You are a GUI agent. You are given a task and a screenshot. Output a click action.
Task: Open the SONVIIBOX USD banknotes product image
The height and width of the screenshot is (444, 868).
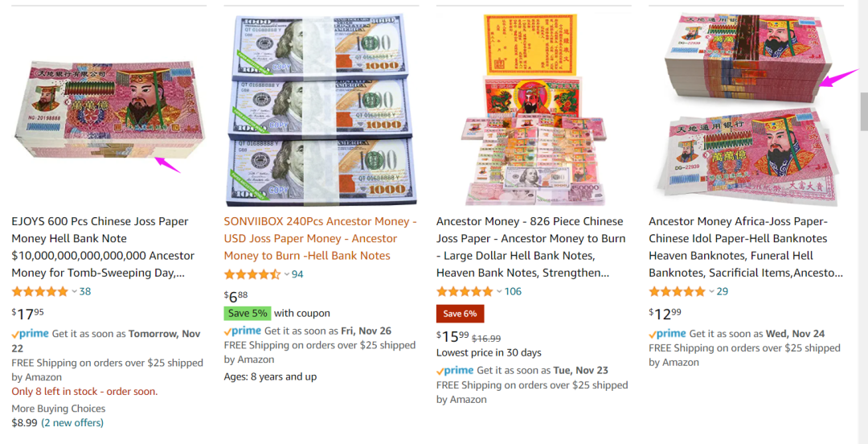click(x=321, y=109)
